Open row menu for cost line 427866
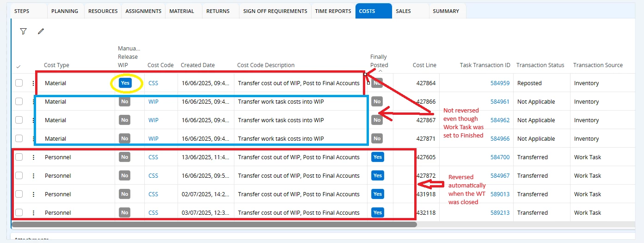This screenshot has width=644, height=243. (33, 102)
